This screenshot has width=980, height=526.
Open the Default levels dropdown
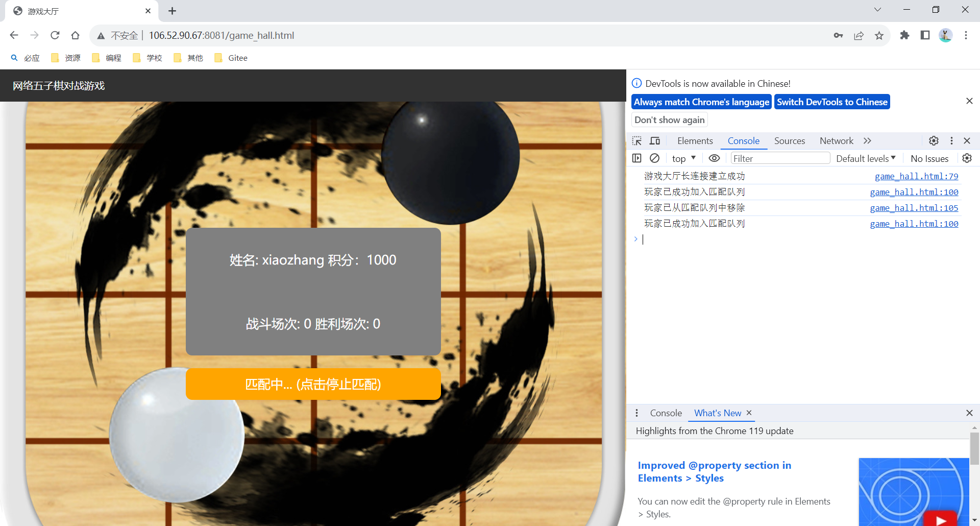866,158
